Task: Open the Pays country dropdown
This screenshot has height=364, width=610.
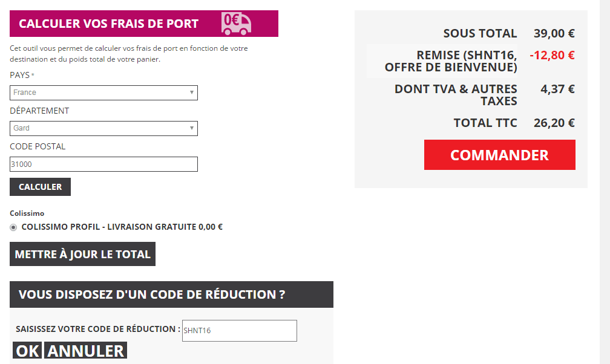Action: (x=103, y=93)
